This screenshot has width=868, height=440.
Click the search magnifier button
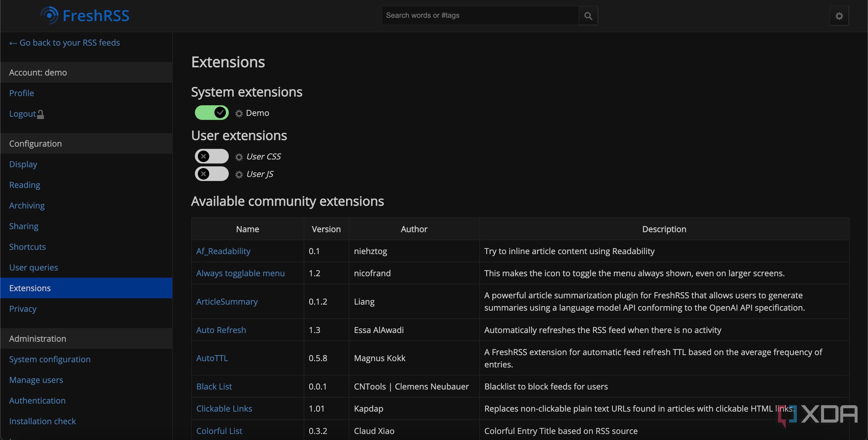tap(588, 15)
